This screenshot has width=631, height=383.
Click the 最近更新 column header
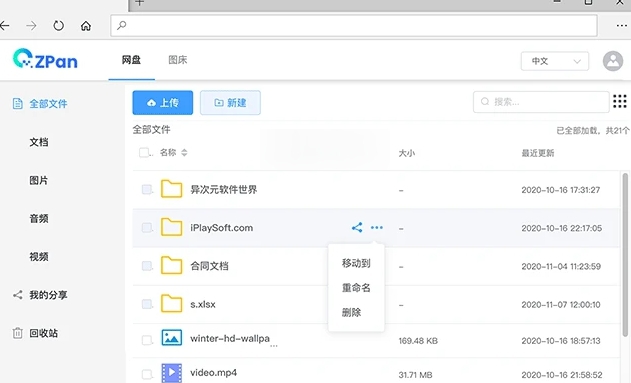tap(538, 153)
